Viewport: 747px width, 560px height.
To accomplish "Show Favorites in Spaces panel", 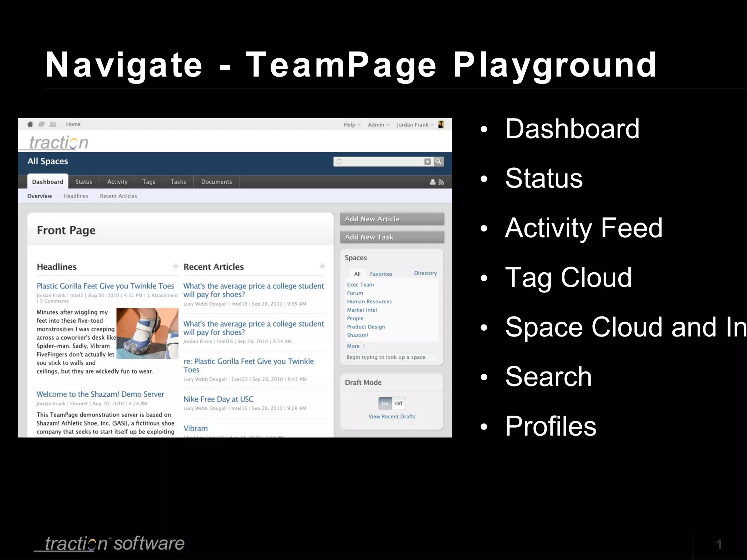I will point(381,274).
